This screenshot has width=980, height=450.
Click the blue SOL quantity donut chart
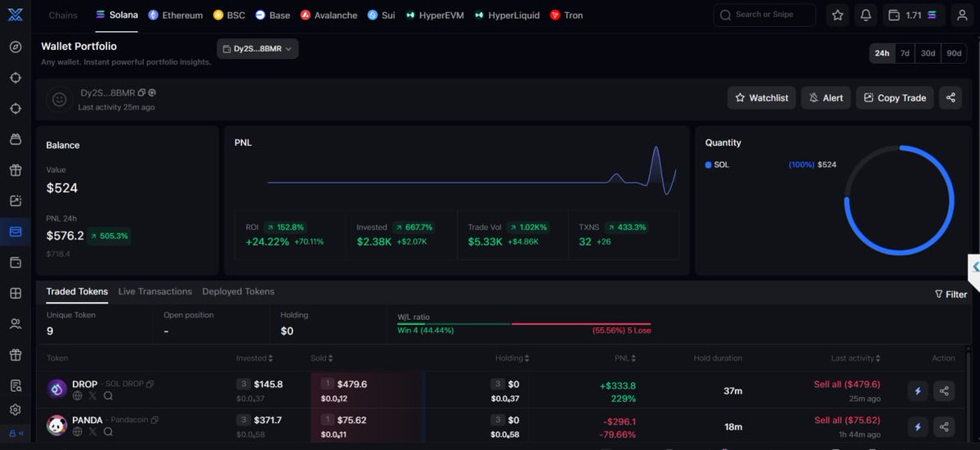coord(899,200)
